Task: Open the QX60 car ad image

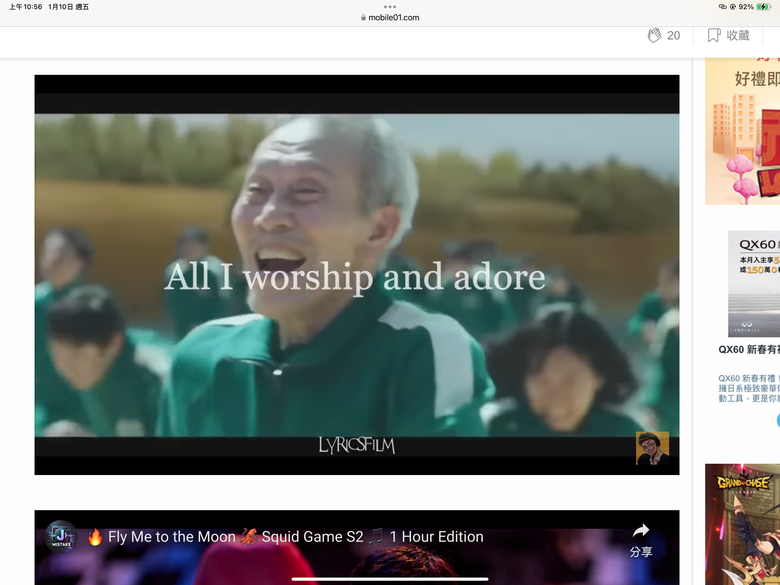Action: pyautogui.click(x=754, y=284)
